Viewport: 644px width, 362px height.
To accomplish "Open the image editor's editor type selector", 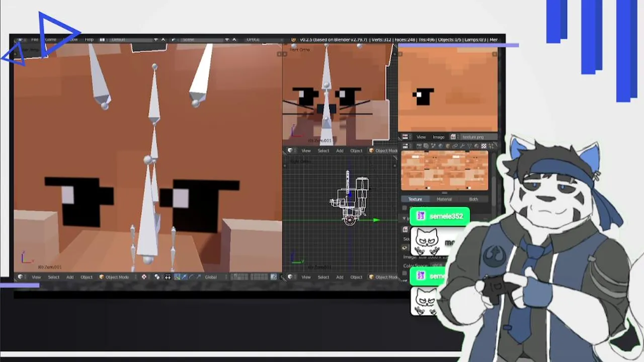I will 407,137.
